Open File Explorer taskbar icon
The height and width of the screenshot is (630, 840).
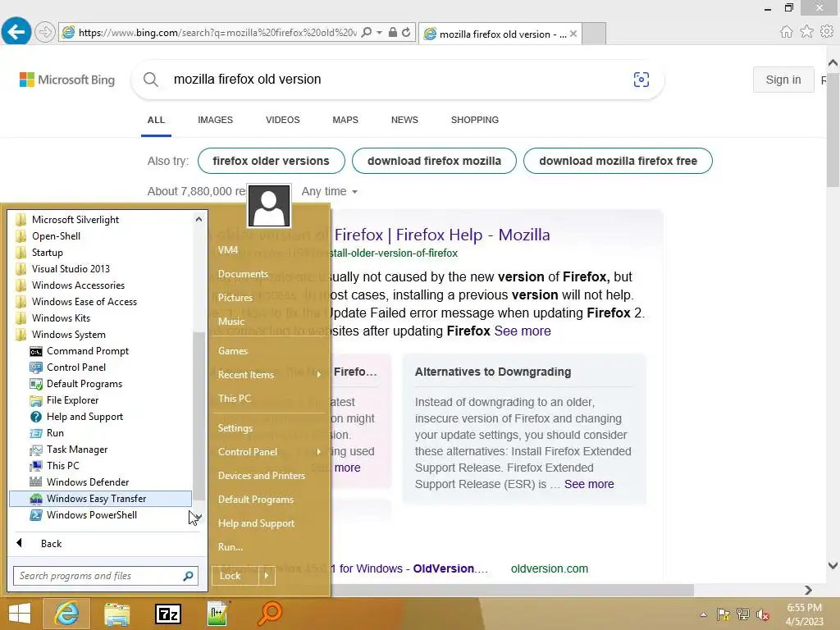(x=116, y=614)
